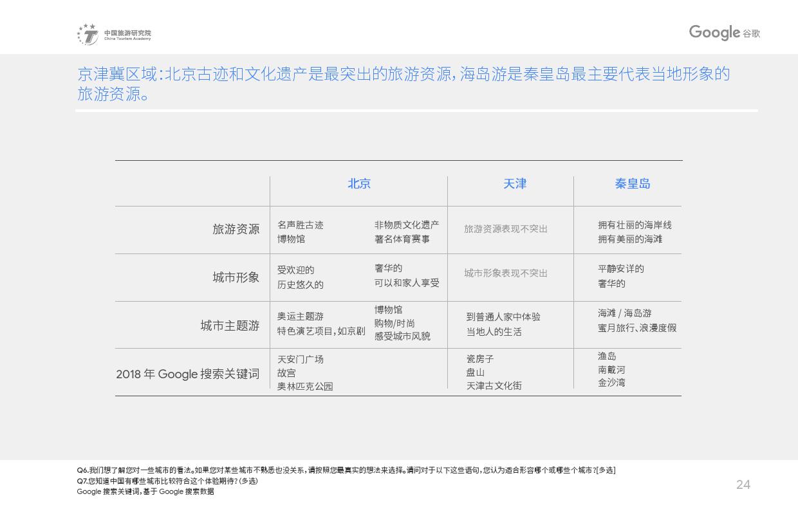This screenshot has width=798, height=532.
Task: Select the 天津 column header
Action: click(x=514, y=184)
